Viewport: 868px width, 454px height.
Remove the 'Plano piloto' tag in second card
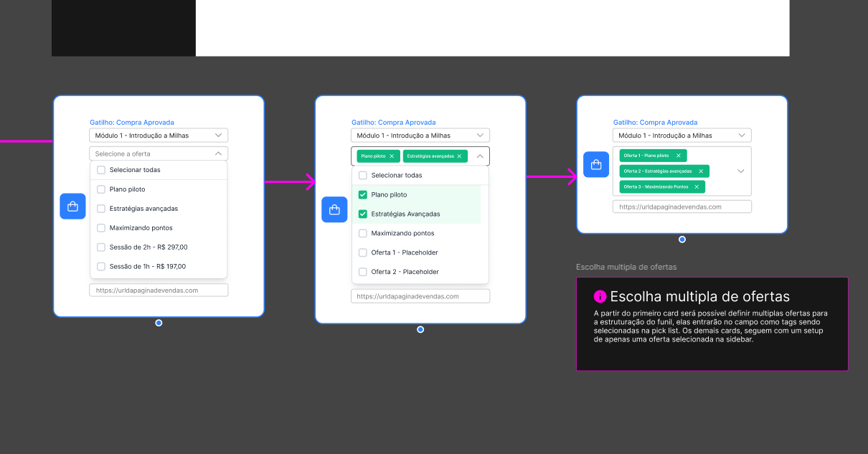click(x=392, y=156)
